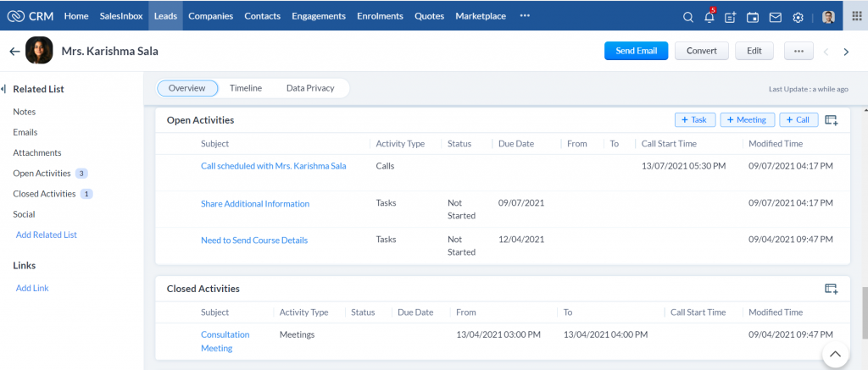Manage columns icon in Open Activities

[832, 120]
